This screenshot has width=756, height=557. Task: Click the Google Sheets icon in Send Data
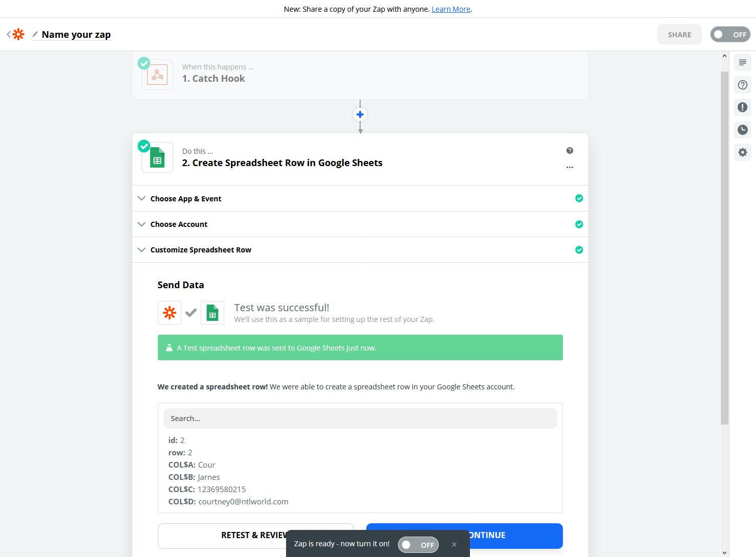212,313
